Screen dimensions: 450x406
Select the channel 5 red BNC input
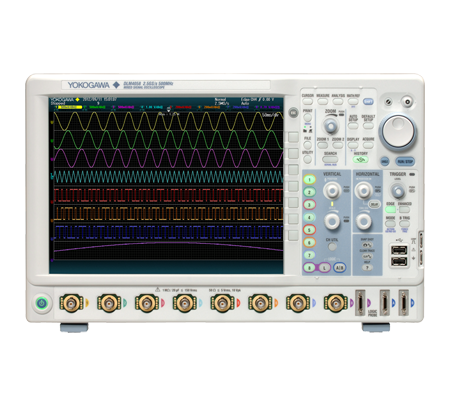coord(222,303)
